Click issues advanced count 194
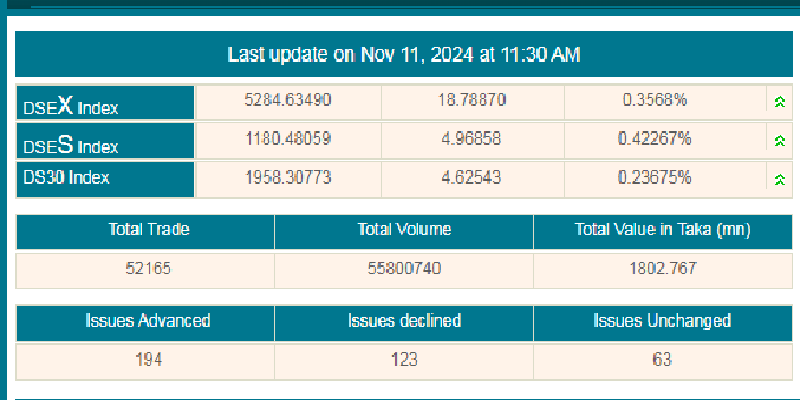The height and width of the screenshot is (400, 800). 148,359
